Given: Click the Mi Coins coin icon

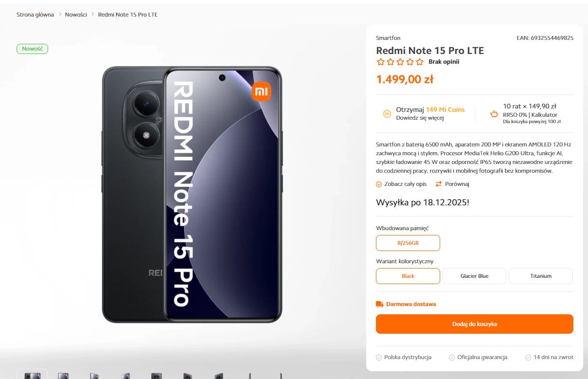Looking at the screenshot, I should coord(388,113).
